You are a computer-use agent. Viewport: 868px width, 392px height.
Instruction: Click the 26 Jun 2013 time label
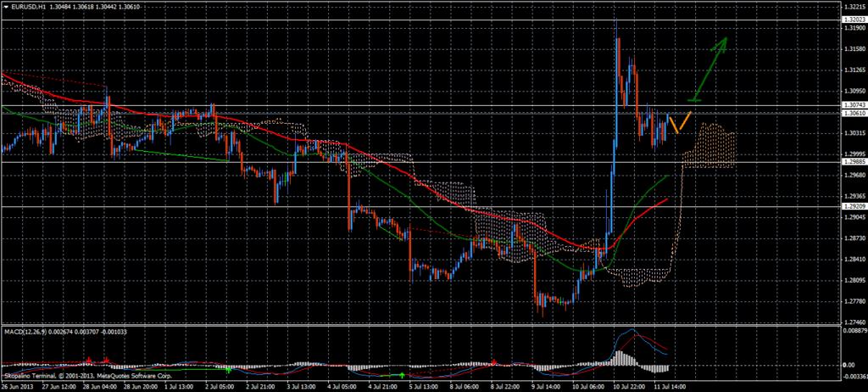pyautogui.click(x=17, y=387)
